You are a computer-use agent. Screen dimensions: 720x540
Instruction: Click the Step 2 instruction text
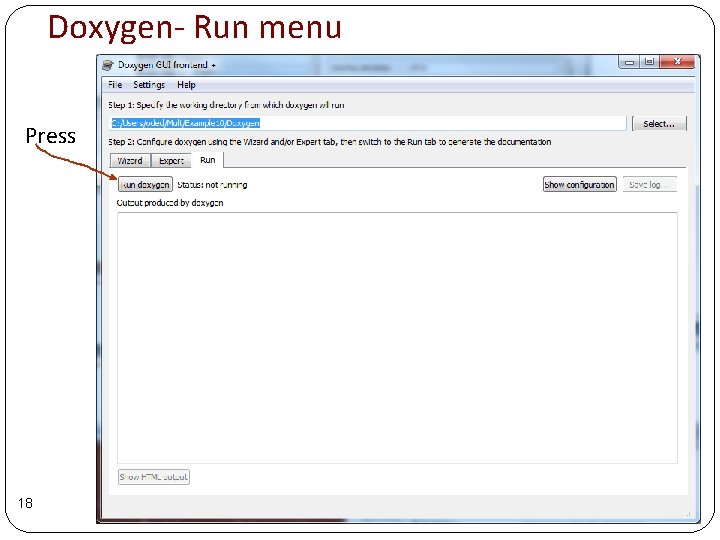(330, 142)
